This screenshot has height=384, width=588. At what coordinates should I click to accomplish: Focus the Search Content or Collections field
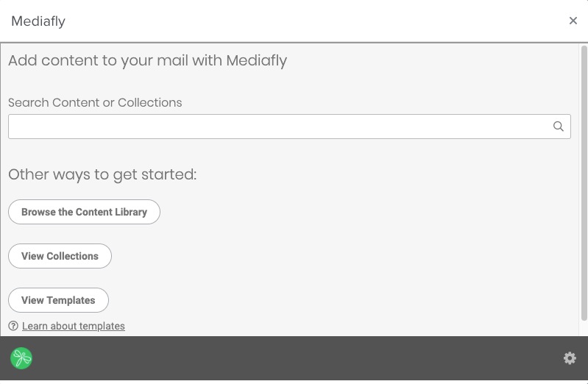tap(280, 127)
